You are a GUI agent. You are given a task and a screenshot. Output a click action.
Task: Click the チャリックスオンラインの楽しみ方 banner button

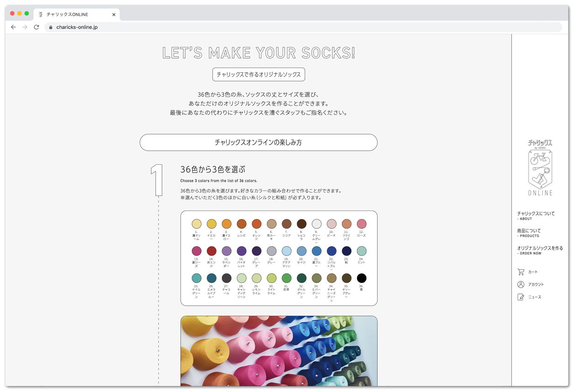pyautogui.click(x=258, y=143)
